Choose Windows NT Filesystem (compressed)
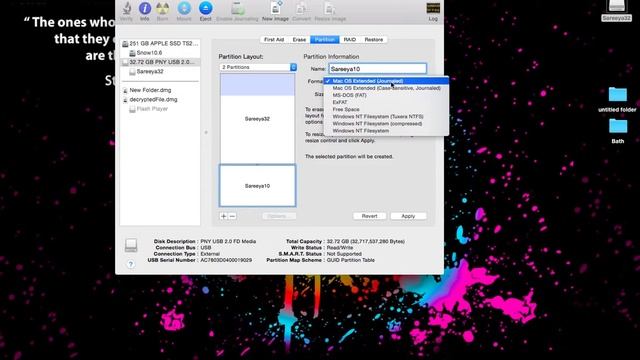Image resolution: width=640 pixels, height=360 pixels. point(386,124)
